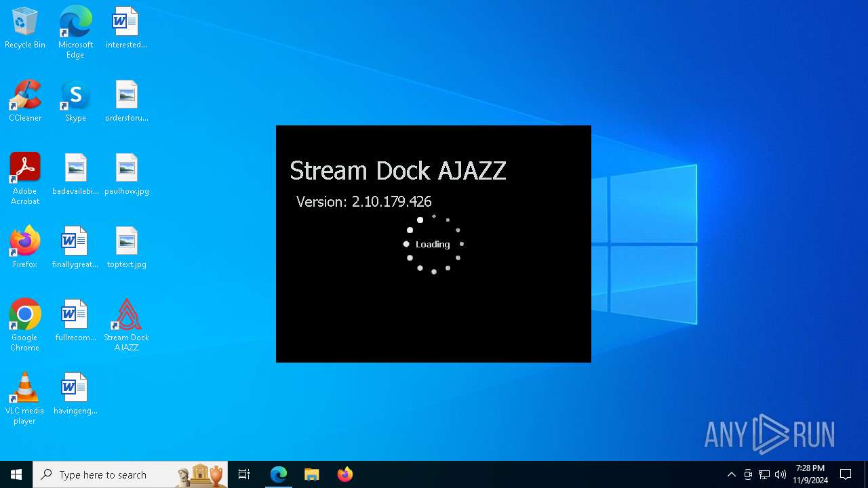Image resolution: width=868 pixels, height=488 pixels.
Task: Select the CCleaner desktop shortcut
Action: pyautogui.click(x=25, y=102)
